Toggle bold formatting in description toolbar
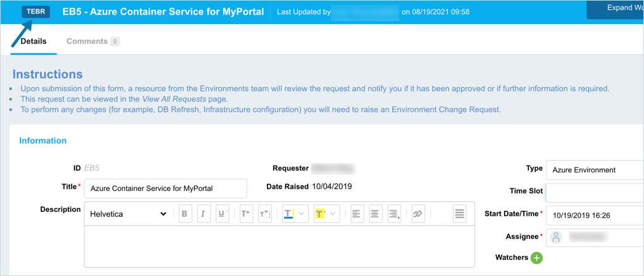This screenshot has width=644, height=276. [x=184, y=214]
